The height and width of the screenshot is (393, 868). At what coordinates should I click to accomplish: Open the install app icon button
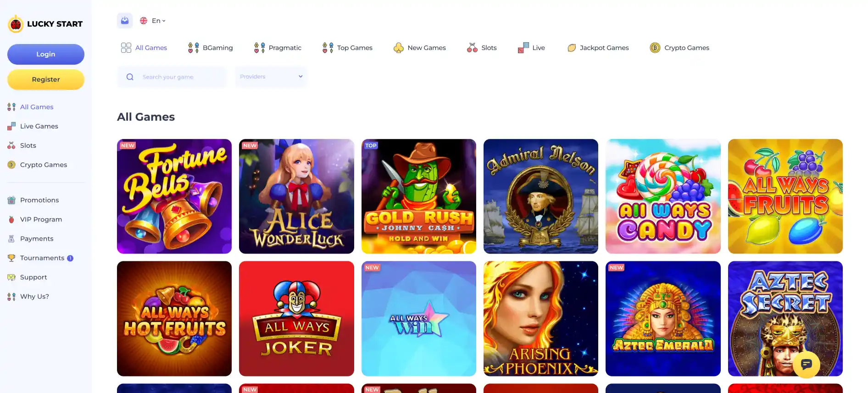click(125, 21)
